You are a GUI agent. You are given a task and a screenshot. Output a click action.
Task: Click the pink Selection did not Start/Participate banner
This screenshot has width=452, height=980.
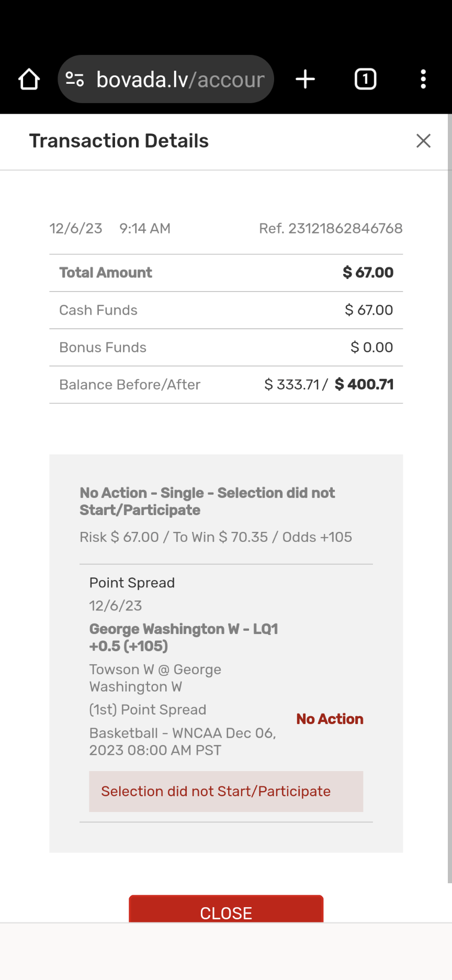click(226, 792)
